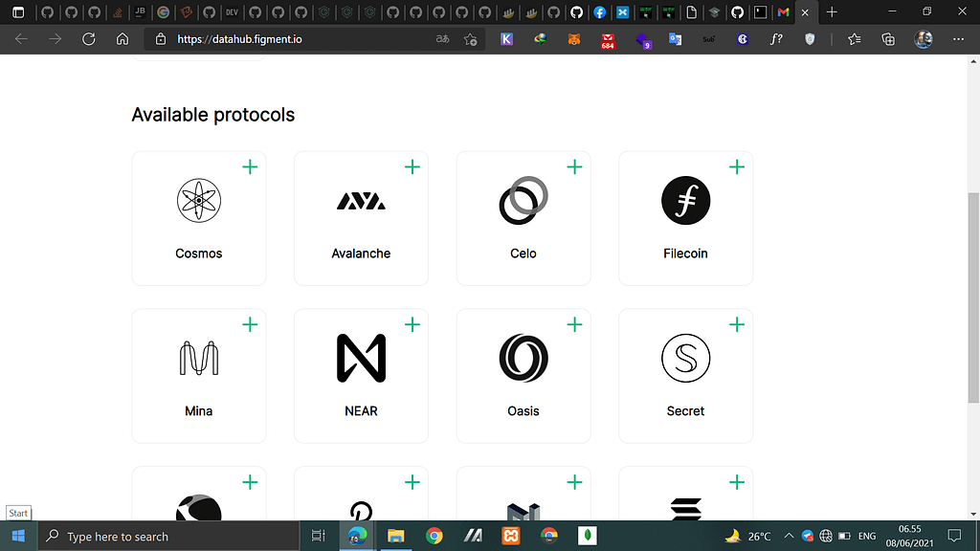Add the Oasis protocol with plus icon
This screenshot has height=551, width=980.
click(574, 324)
